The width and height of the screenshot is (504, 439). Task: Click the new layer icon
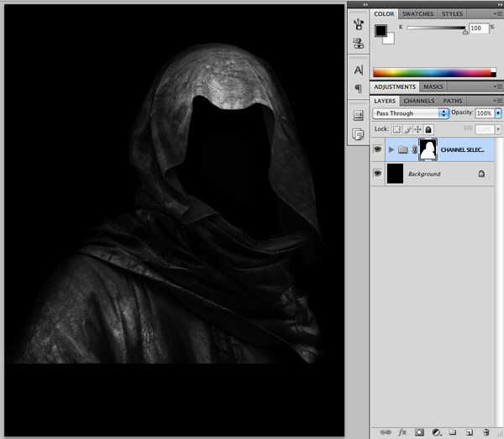(470, 431)
